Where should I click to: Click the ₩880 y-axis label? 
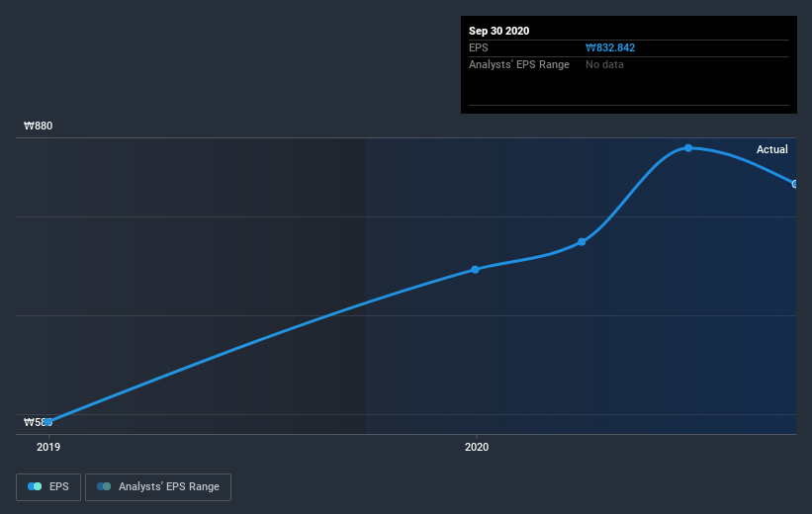[38, 126]
